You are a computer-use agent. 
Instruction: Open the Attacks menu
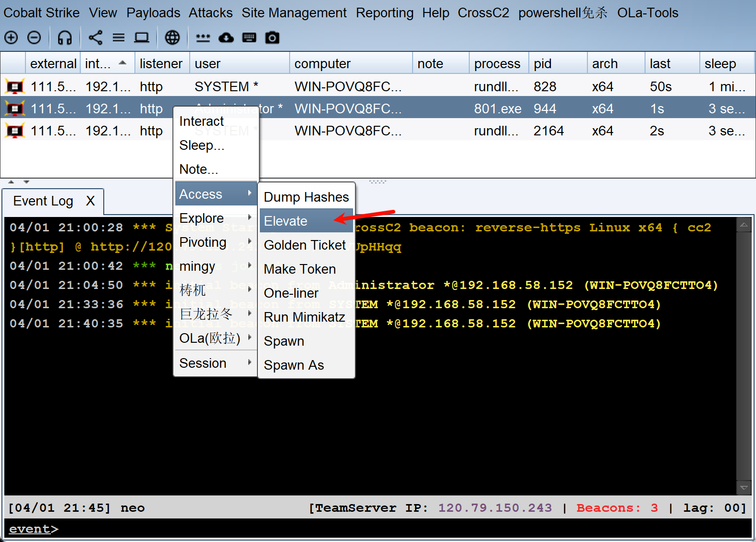[x=210, y=13]
